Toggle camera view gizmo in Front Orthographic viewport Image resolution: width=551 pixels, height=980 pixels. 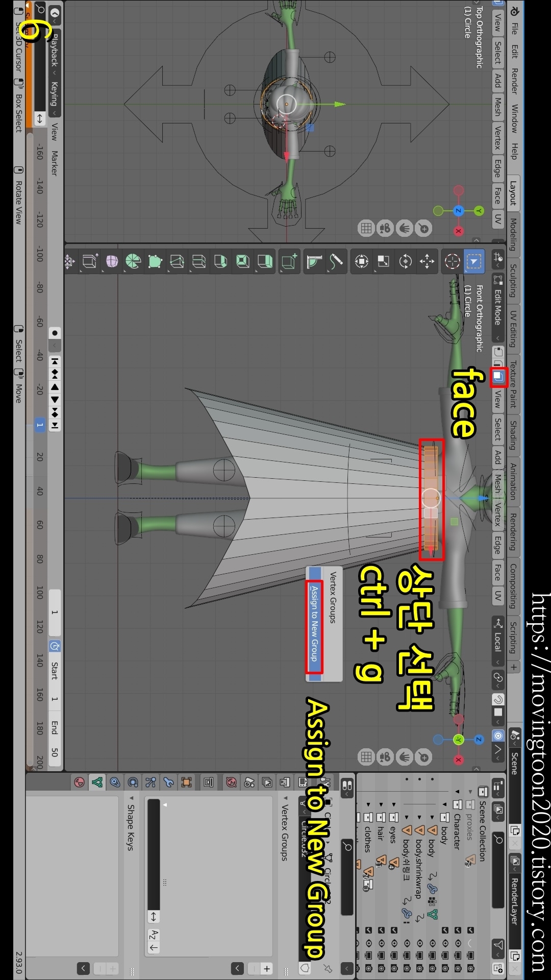pyautogui.click(x=385, y=757)
